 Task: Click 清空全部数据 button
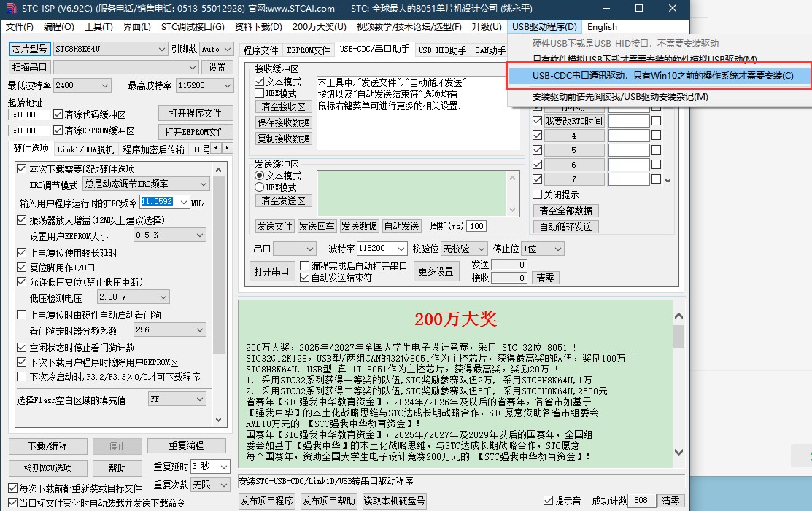click(565, 211)
